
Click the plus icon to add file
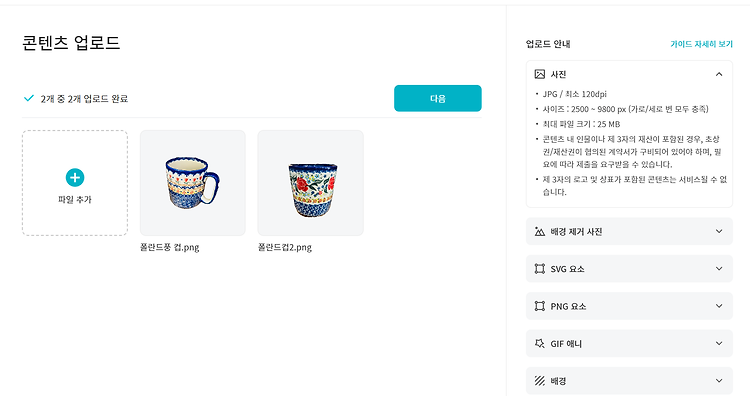75,177
